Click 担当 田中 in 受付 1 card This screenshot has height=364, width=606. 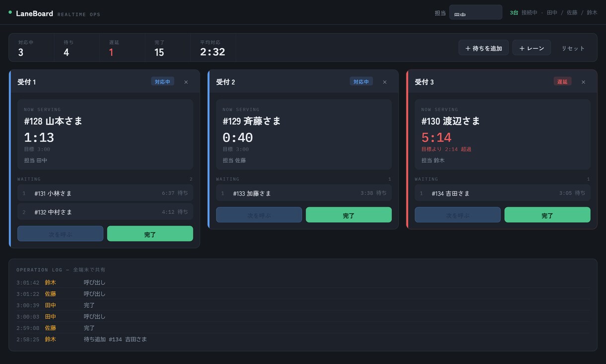click(36, 160)
